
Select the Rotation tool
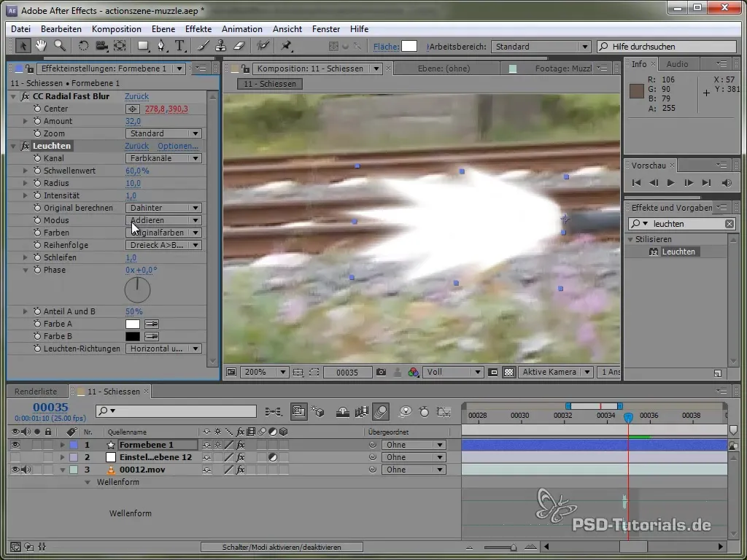(x=83, y=46)
